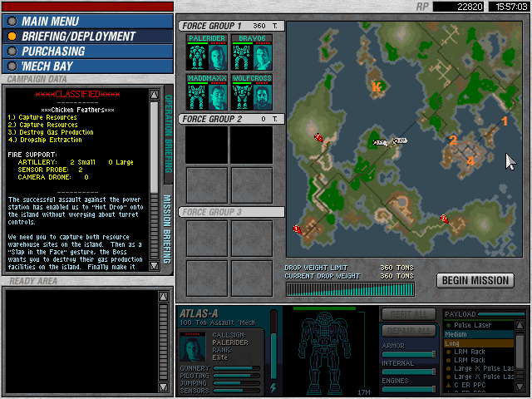
Task: Click orange objective marker 4 on map
Action: (x=470, y=160)
